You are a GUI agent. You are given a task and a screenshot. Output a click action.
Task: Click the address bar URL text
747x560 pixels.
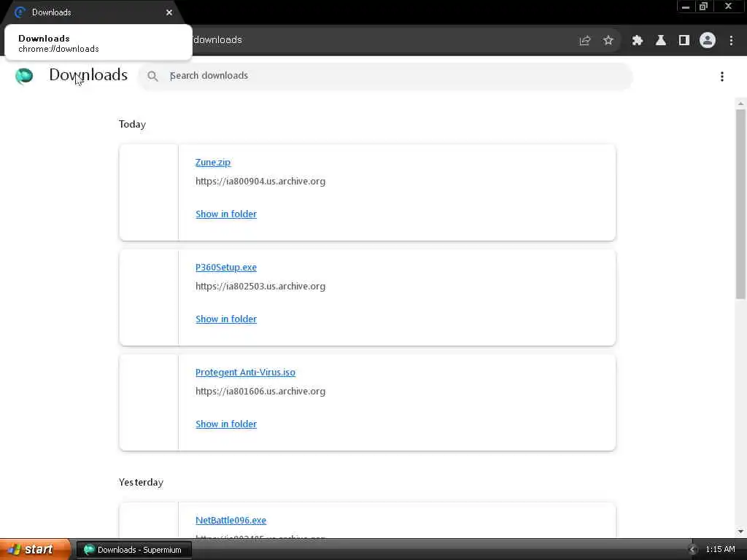point(217,40)
